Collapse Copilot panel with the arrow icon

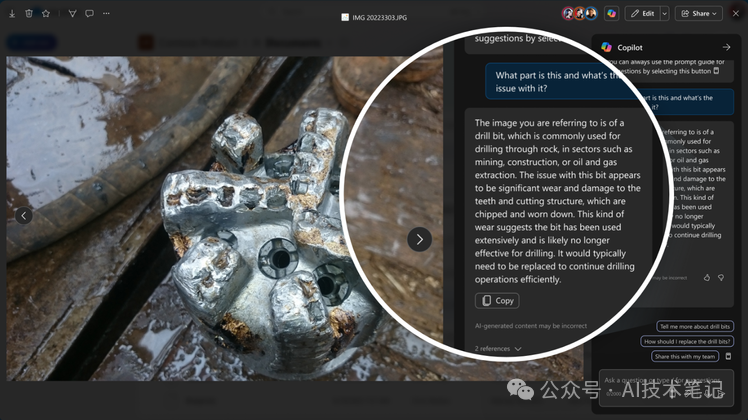coord(726,47)
